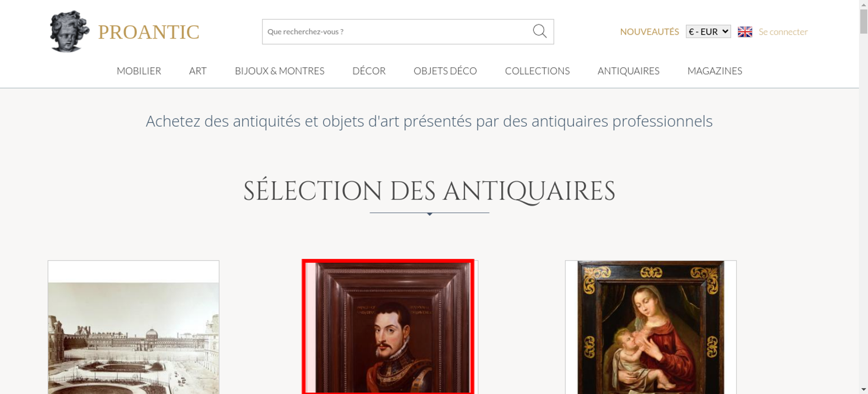Click the cherub head logo icon
The width and height of the screenshot is (868, 394).
click(69, 32)
